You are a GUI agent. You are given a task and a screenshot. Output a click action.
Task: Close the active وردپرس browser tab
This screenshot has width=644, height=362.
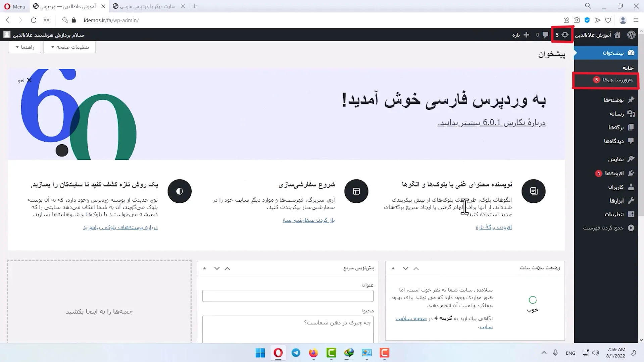tap(103, 6)
